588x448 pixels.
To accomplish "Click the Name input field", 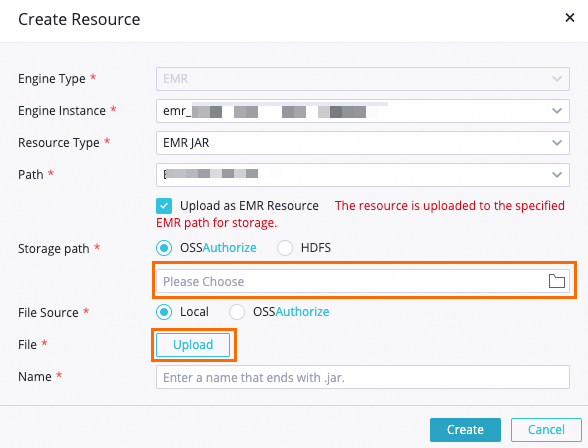I will click(363, 377).
